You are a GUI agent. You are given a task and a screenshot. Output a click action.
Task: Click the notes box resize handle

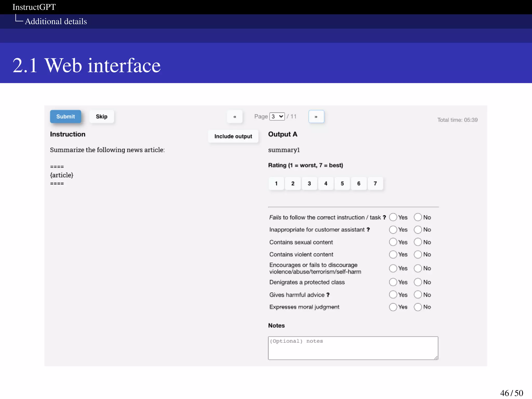(436, 358)
